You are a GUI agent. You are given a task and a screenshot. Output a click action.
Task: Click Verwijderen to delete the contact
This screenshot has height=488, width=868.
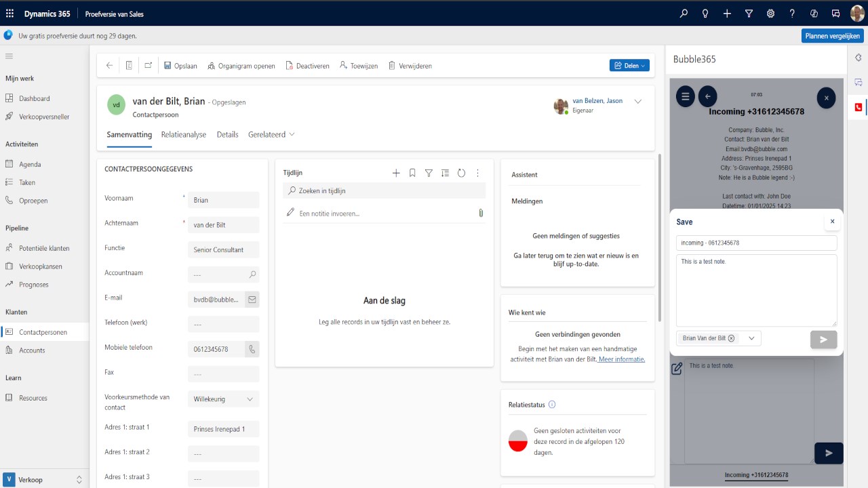click(410, 66)
